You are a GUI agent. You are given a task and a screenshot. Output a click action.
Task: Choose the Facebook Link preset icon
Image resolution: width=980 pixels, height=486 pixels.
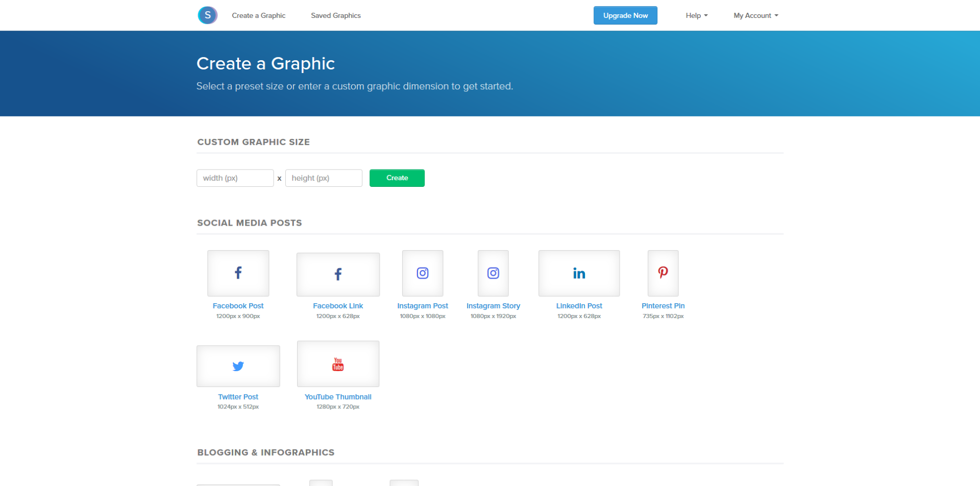coord(338,275)
